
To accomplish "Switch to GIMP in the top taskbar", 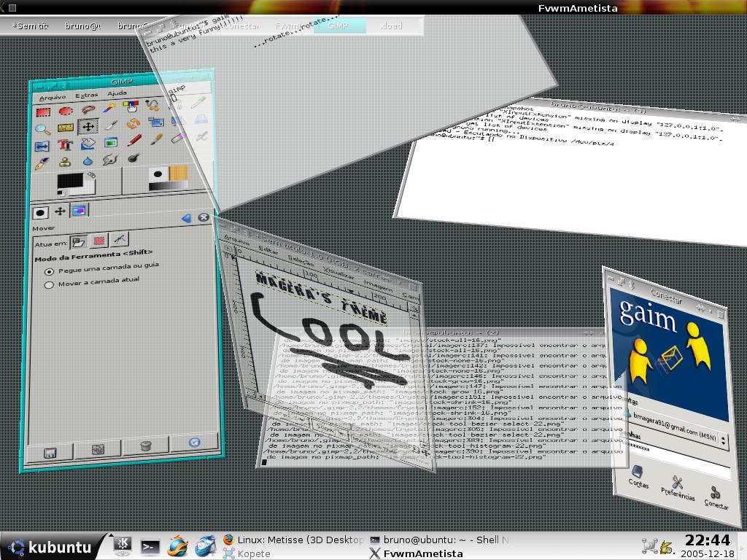I will (x=338, y=26).
